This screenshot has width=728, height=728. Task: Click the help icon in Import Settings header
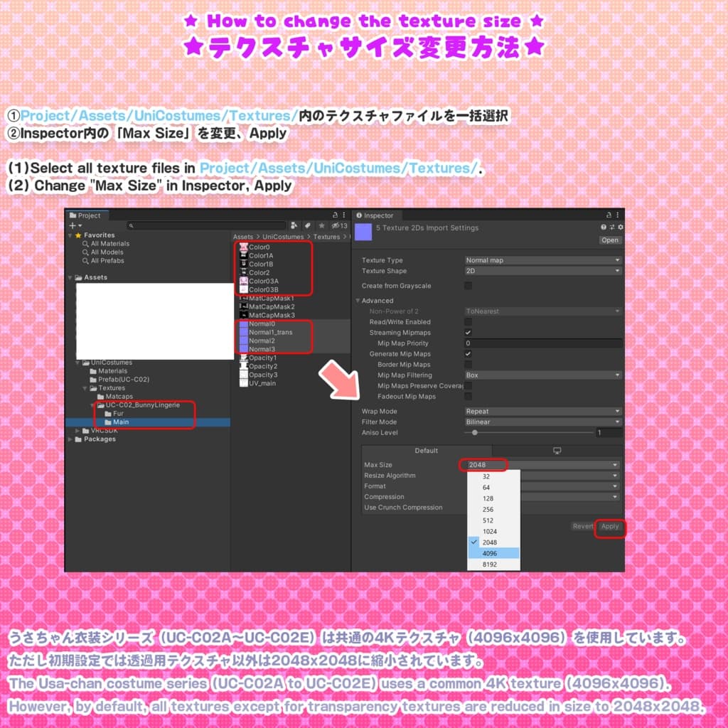603,228
